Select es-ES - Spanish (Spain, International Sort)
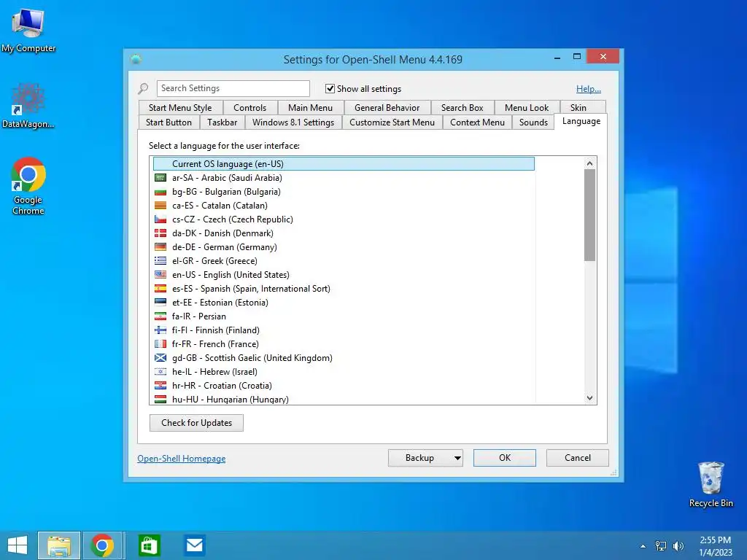 click(x=344, y=289)
